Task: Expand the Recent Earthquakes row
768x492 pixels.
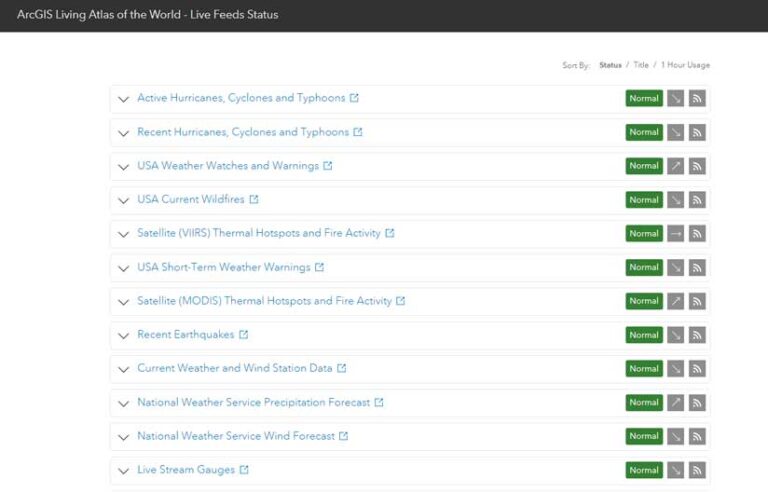Action: coord(123,336)
